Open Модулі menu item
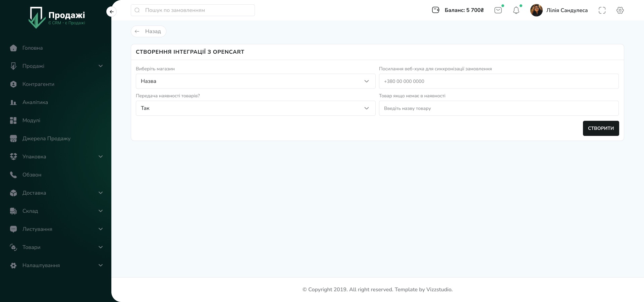The image size is (644, 302). [31, 120]
